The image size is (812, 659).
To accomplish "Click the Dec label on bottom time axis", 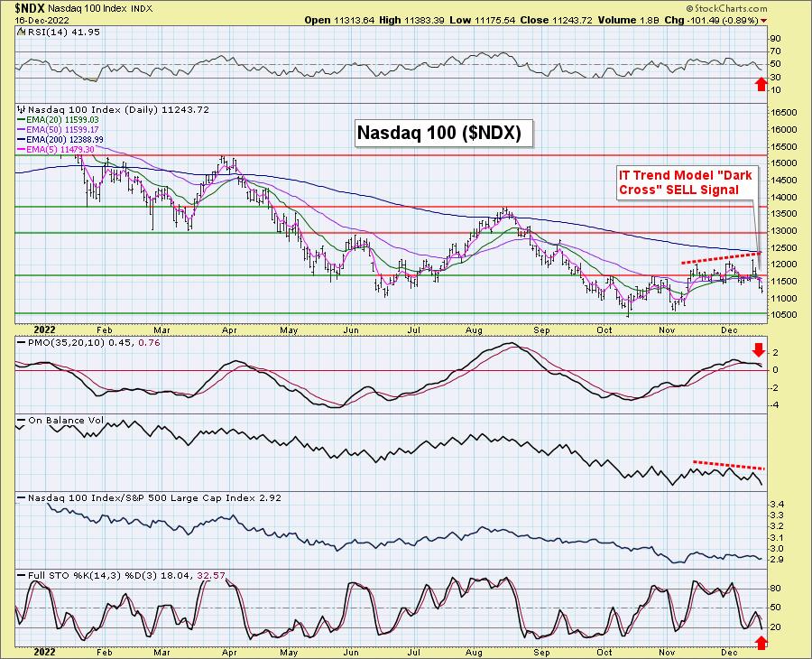I will point(729,653).
